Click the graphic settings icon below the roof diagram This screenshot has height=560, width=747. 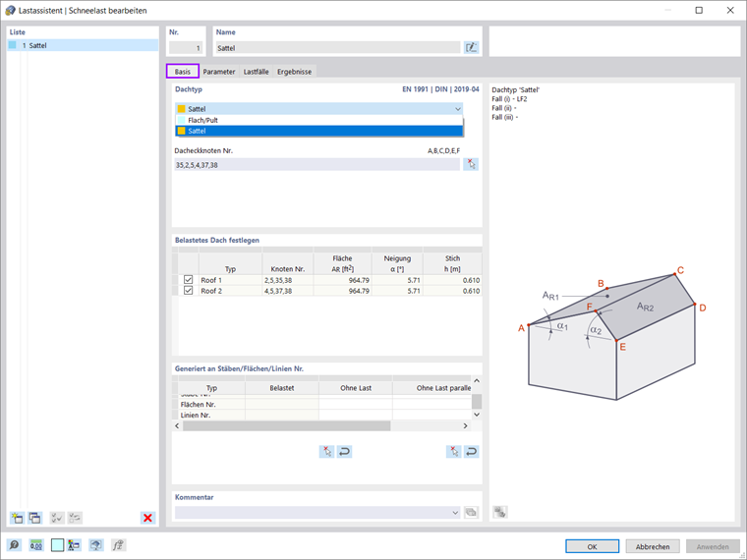pyautogui.click(x=499, y=513)
